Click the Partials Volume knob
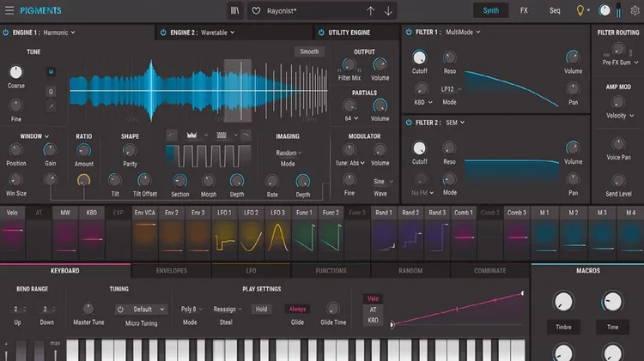644x361 pixels. 380,105
